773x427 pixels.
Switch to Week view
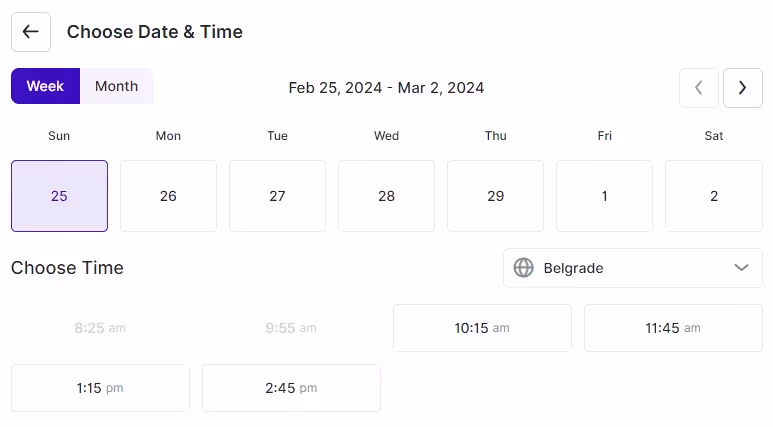pyautogui.click(x=45, y=86)
